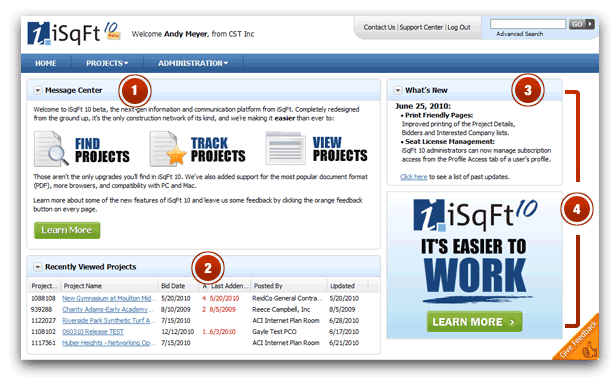This screenshot has height=385, width=616.
Task: Click the GO search button
Action: [577, 24]
